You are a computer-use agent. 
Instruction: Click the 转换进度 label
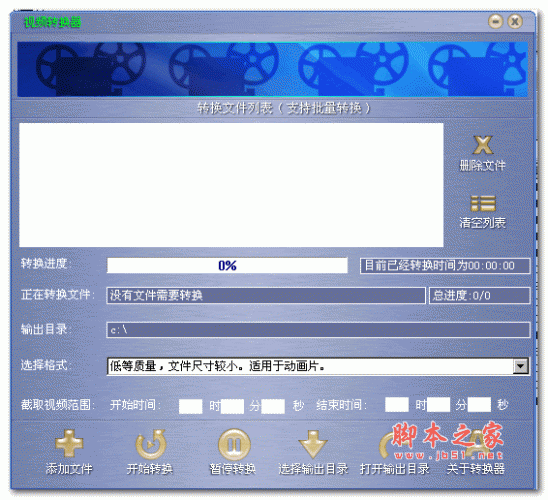(45, 263)
